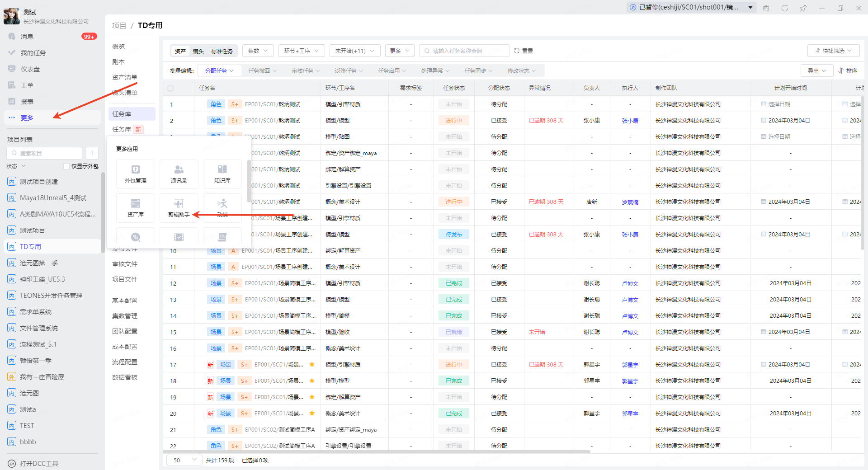Open the 剪辑助手 app tile
The width and height of the screenshot is (868, 470).
[x=179, y=208]
